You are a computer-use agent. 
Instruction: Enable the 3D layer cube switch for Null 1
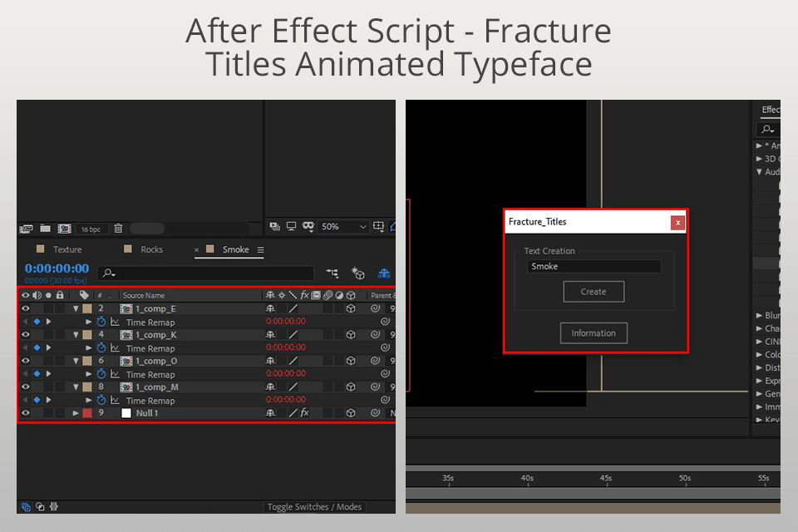350,412
